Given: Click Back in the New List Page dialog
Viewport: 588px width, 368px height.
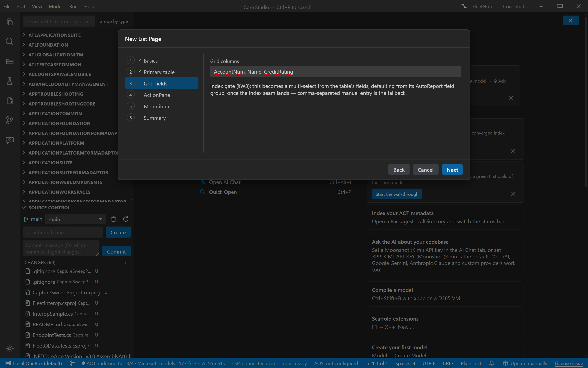Looking at the screenshot, I should pos(399,170).
